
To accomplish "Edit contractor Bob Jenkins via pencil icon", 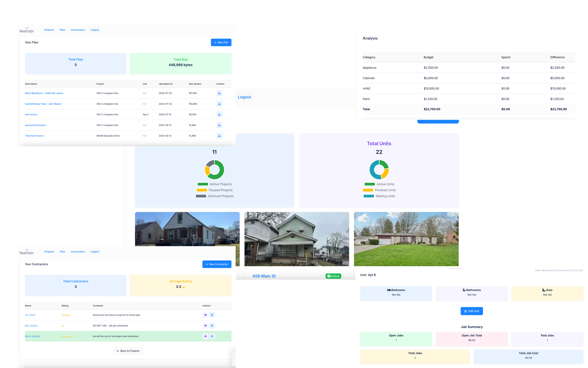I will (x=212, y=326).
